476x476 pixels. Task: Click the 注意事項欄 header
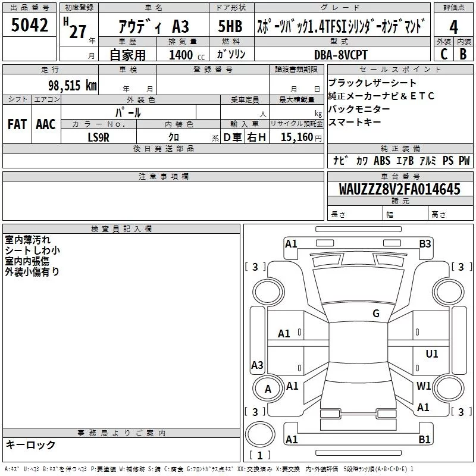click(163, 176)
